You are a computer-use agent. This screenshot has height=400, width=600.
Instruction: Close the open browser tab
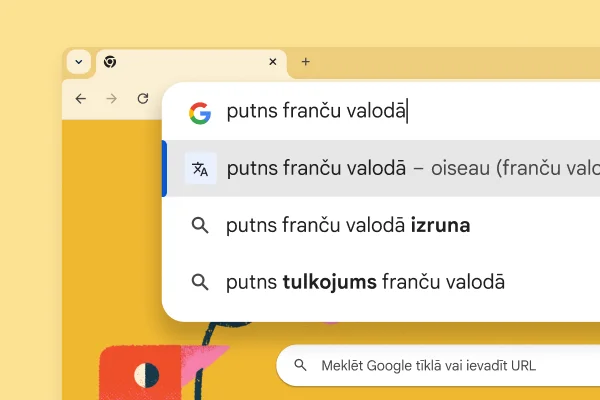(x=272, y=62)
